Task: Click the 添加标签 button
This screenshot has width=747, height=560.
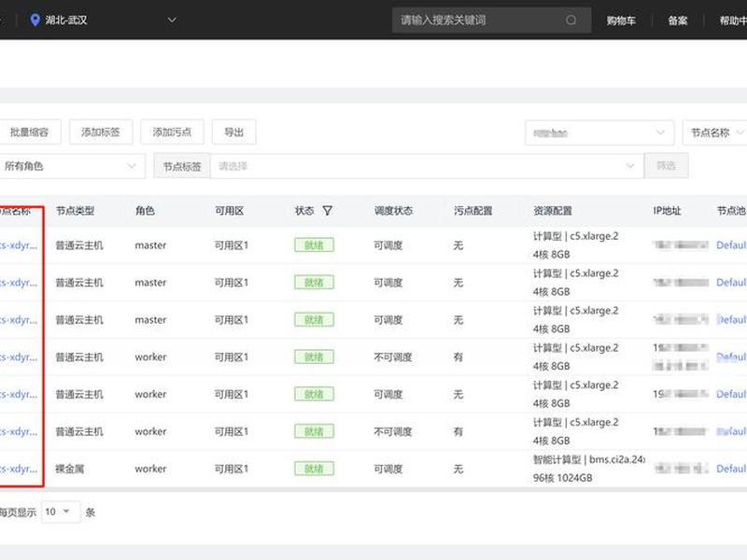Action: [x=101, y=132]
